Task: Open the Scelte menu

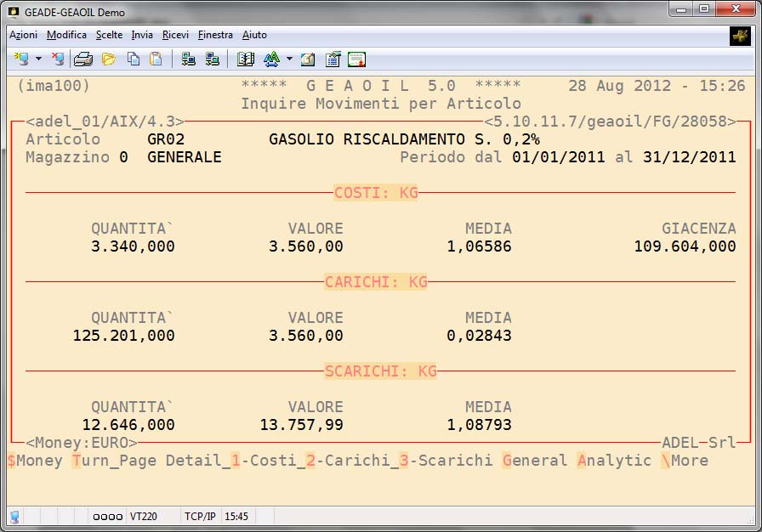Action: pos(109,35)
